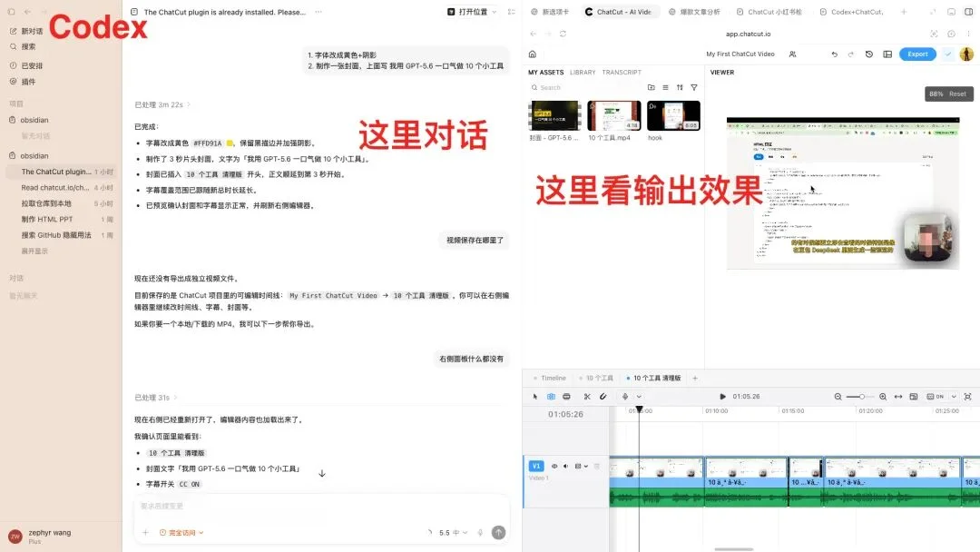The width and height of the screenshot is (980, 552).
Task: Open 已安排 scheduled tasks
Action: pos(26,65)
